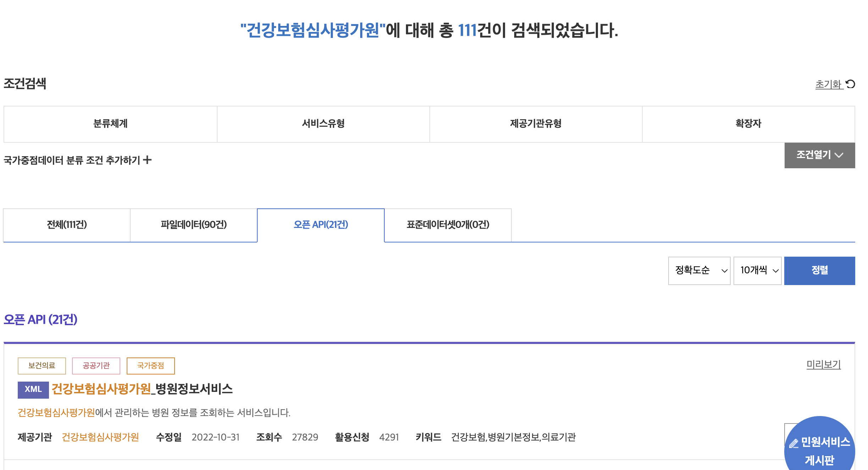Screen dimensions: 868x470
Task: Select the 오픈 API(21건) tab
Action: tap(321, 225)
